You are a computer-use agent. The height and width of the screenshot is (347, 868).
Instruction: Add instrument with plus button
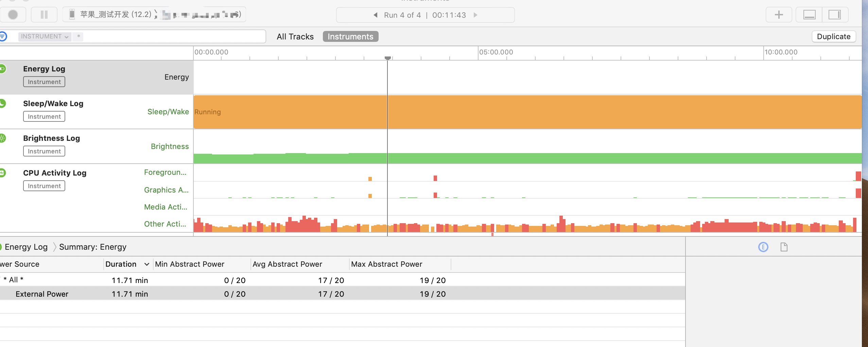click(x=779, y=15)
